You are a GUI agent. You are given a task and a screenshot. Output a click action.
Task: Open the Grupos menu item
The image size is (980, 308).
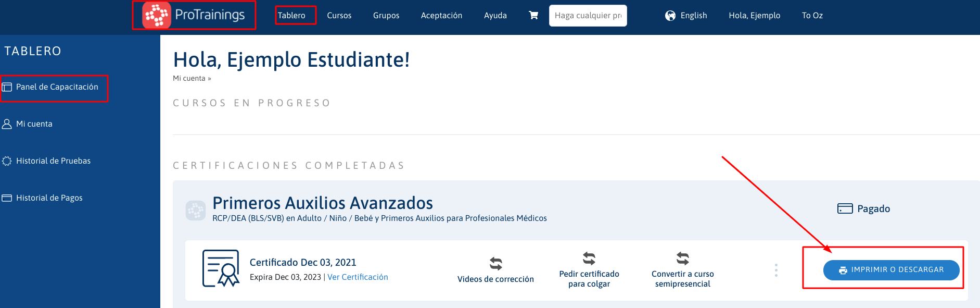(x=386, y=16)
